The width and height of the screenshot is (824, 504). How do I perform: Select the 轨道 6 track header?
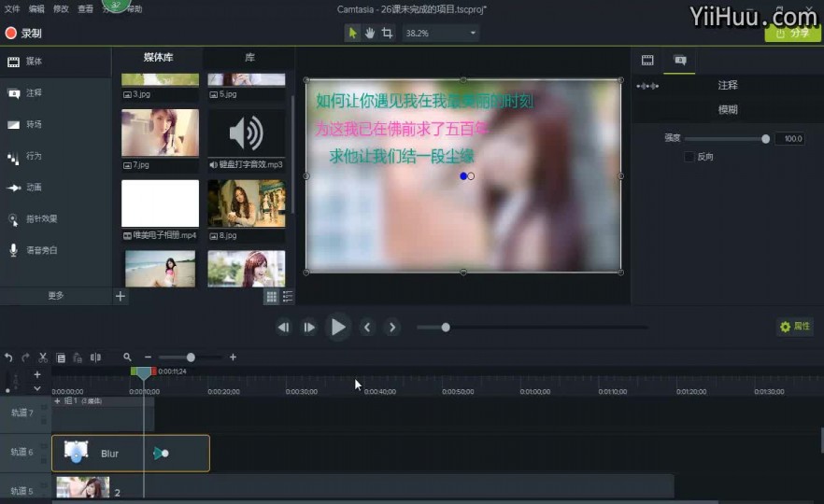tap(24, 452)
